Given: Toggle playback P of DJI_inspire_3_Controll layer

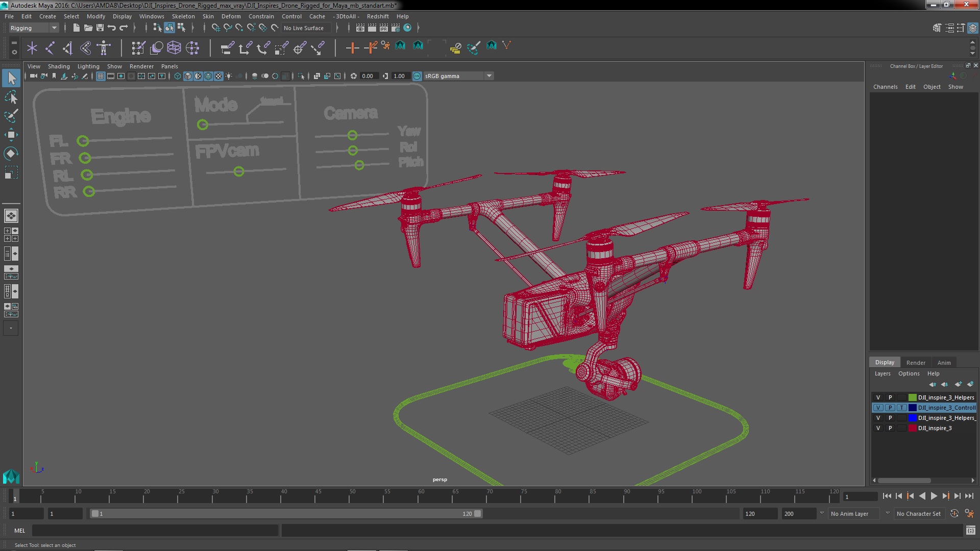Looking at the screenshot, I should 890,408.
